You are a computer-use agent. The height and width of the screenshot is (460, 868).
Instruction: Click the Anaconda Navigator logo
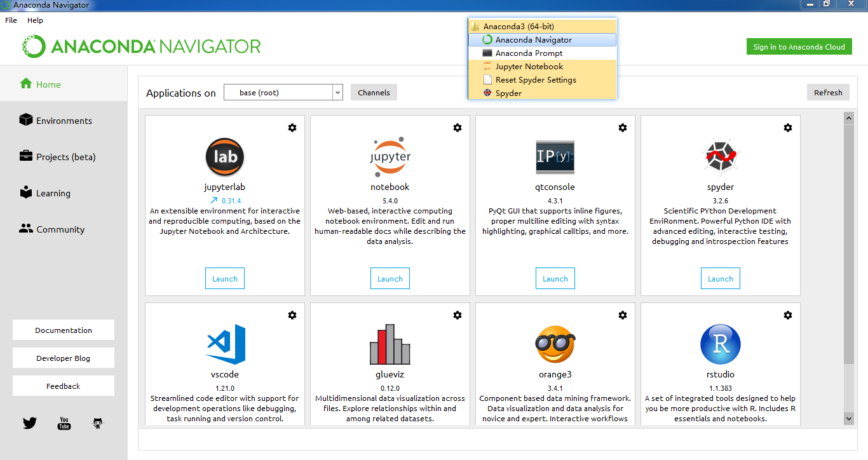tap(142, 46)
